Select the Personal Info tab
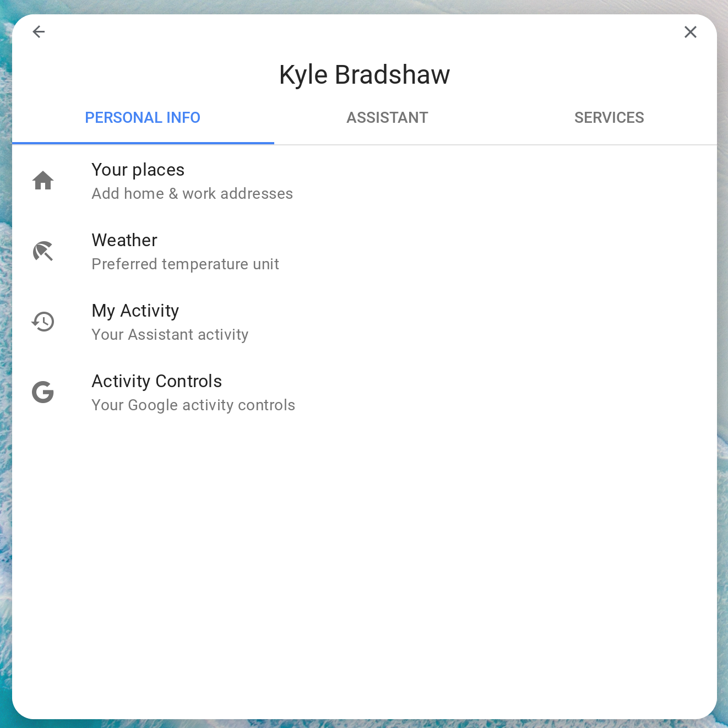The height and width of the screenshot is (728, 728). coord(143,118)
